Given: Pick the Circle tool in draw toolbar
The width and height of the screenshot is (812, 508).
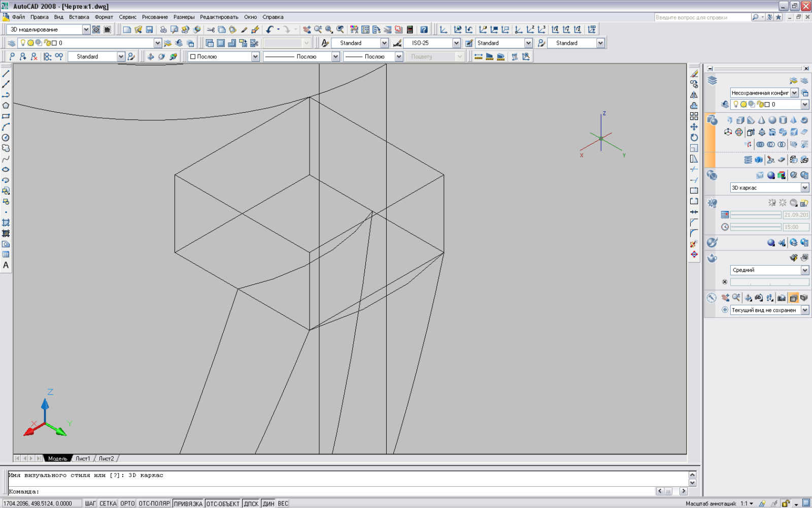Looking at the screenshot, I should (x=6, y=138).
